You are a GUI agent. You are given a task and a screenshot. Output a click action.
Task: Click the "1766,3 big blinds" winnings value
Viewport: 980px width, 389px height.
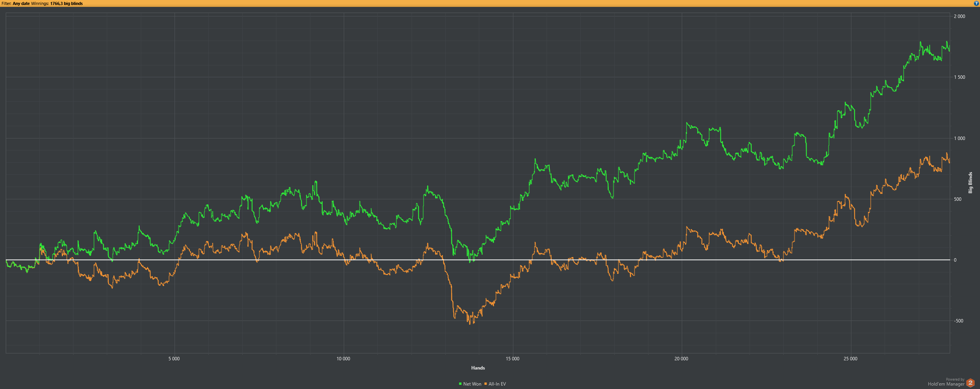click(x=66, y=3)
